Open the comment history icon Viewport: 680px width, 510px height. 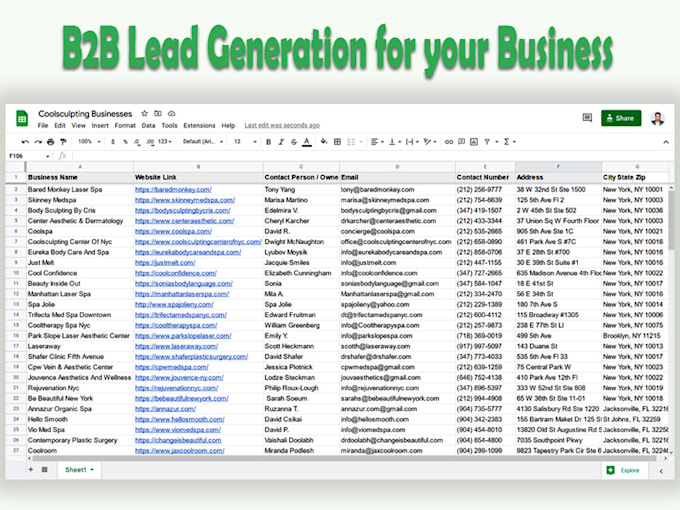[587, 118]
